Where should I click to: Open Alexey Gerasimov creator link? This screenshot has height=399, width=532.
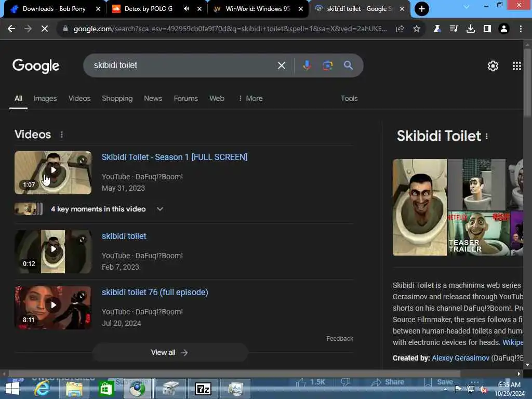click(460, 358)
